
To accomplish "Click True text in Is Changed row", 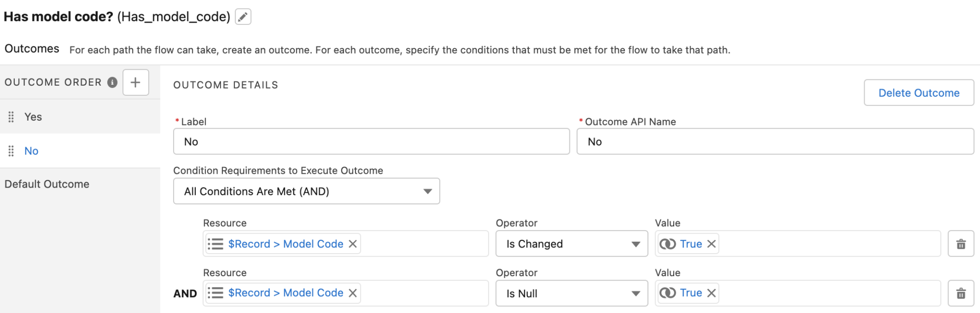I will tap(691, 244).
